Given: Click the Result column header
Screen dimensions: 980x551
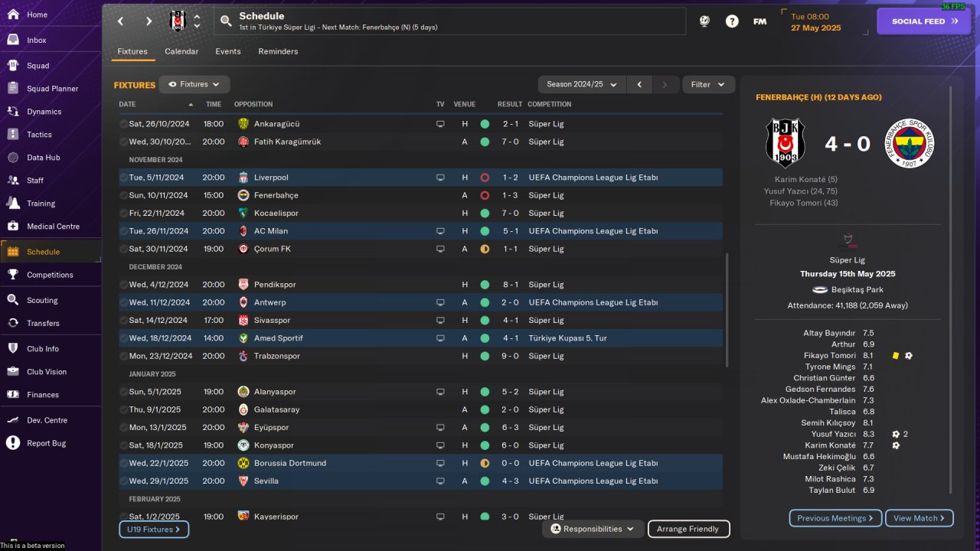Looking at the screenshot, I should click(510, 104).
